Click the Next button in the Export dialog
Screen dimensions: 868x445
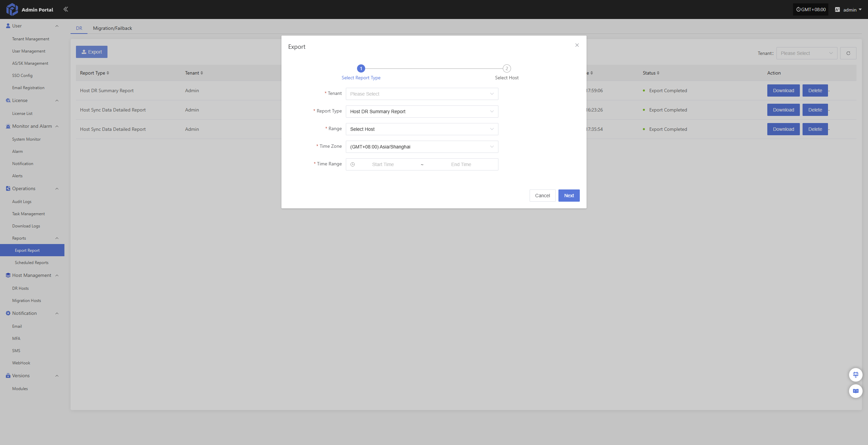(x=569, y=196)
